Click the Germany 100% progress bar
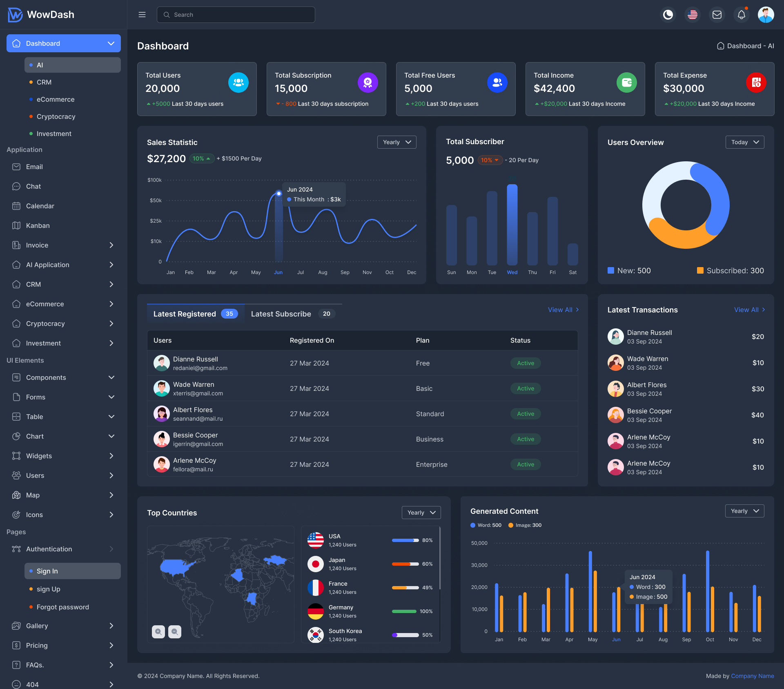Screen dimensions: 784x689 pyautogui.click(x=404, y=611)
